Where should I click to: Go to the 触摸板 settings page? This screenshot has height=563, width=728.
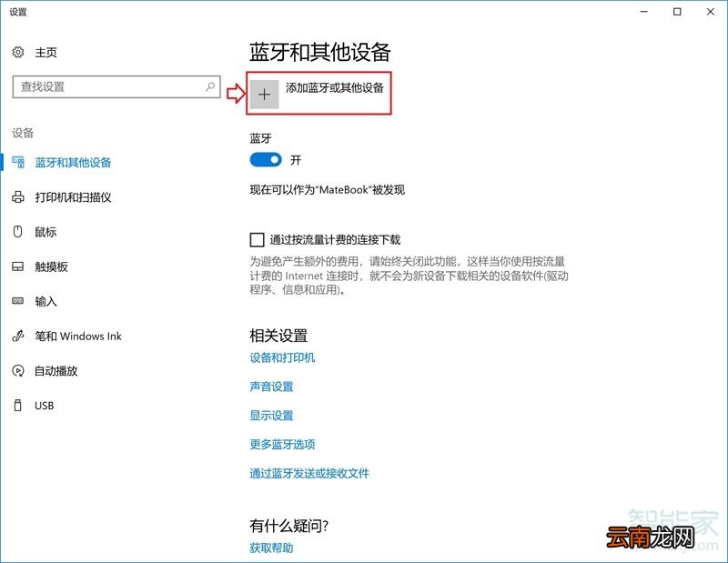(51, 266)
